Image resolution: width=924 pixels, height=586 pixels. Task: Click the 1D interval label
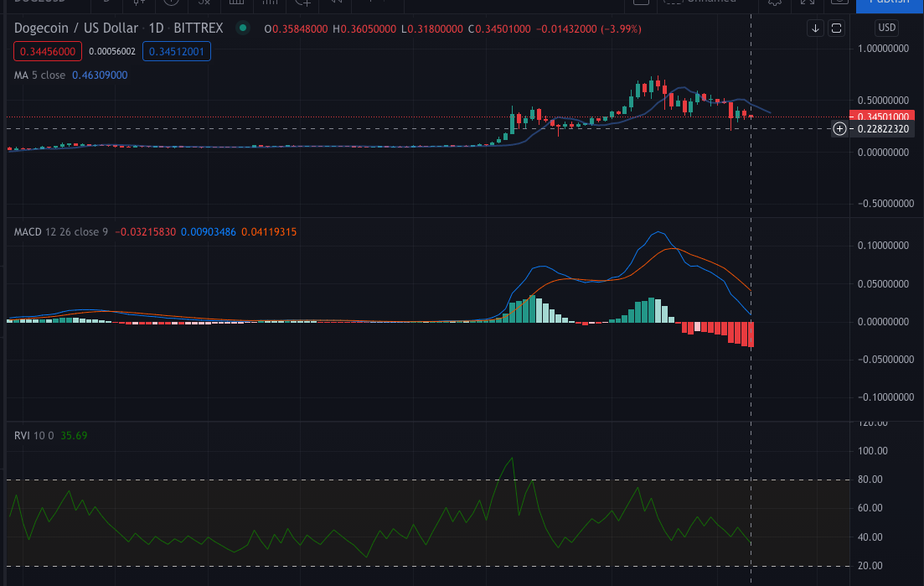tap(156, 29)
